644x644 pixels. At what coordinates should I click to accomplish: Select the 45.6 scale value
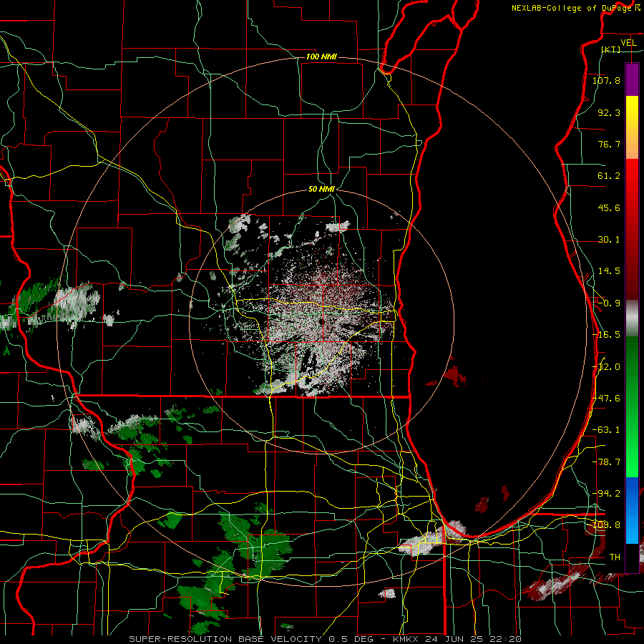(609, 208)
